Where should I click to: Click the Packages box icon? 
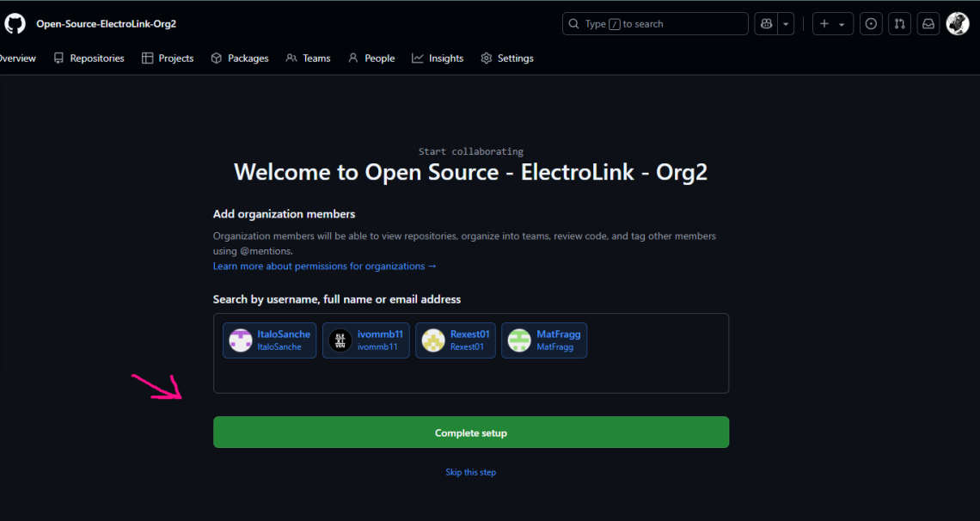[x=217, y=58]
